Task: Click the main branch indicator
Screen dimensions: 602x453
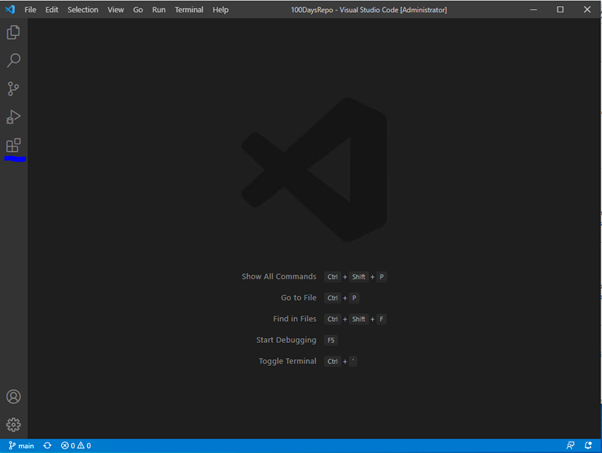Action: (x=21, y=445)
